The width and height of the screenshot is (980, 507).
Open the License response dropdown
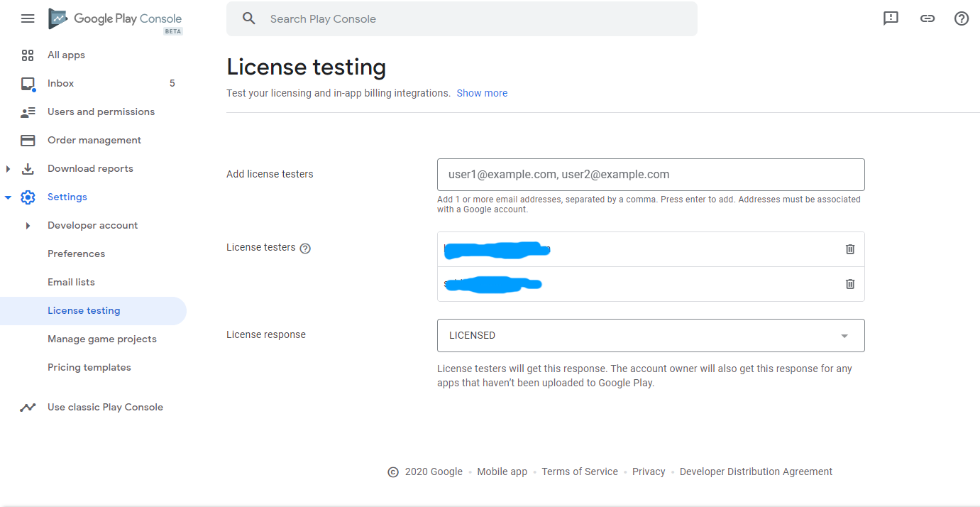point(651,335)
